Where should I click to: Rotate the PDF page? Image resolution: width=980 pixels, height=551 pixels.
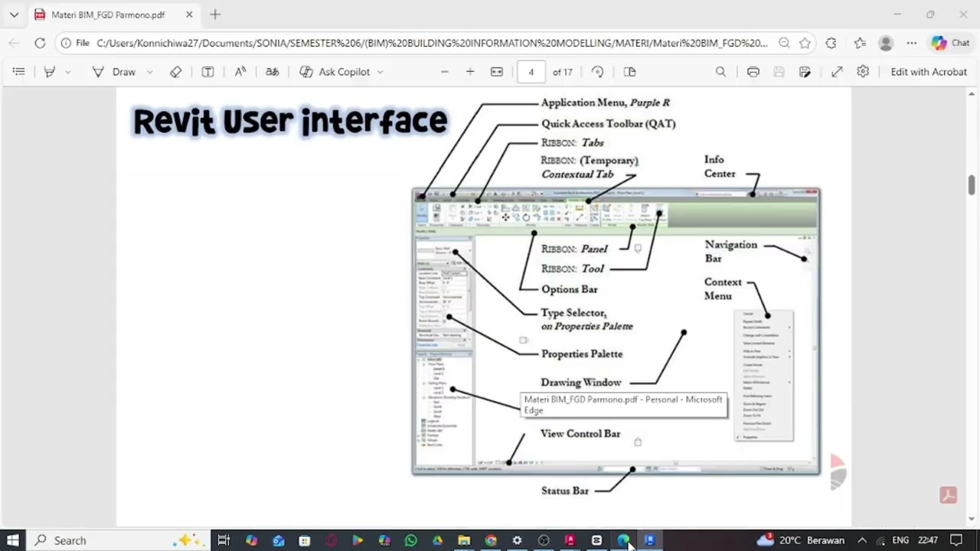598,72
